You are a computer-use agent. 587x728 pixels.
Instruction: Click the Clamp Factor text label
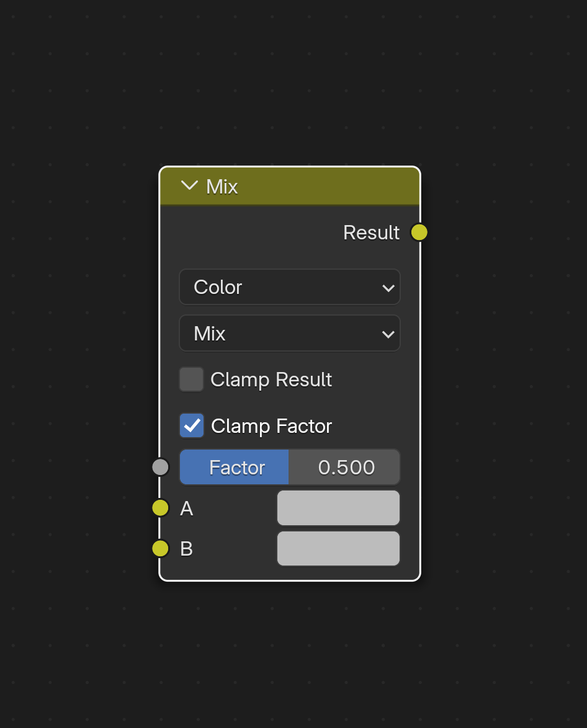coord(271,427)
